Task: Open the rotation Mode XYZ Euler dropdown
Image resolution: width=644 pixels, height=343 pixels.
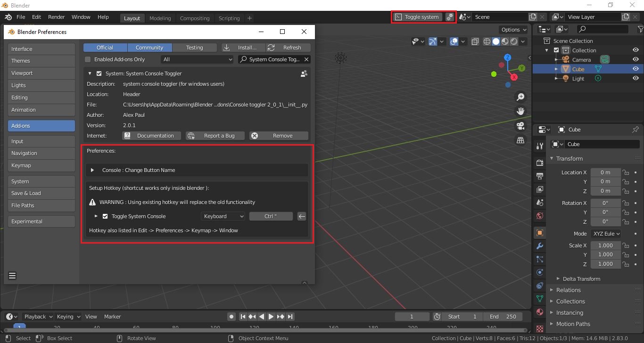Action: (x=606, y=234)
